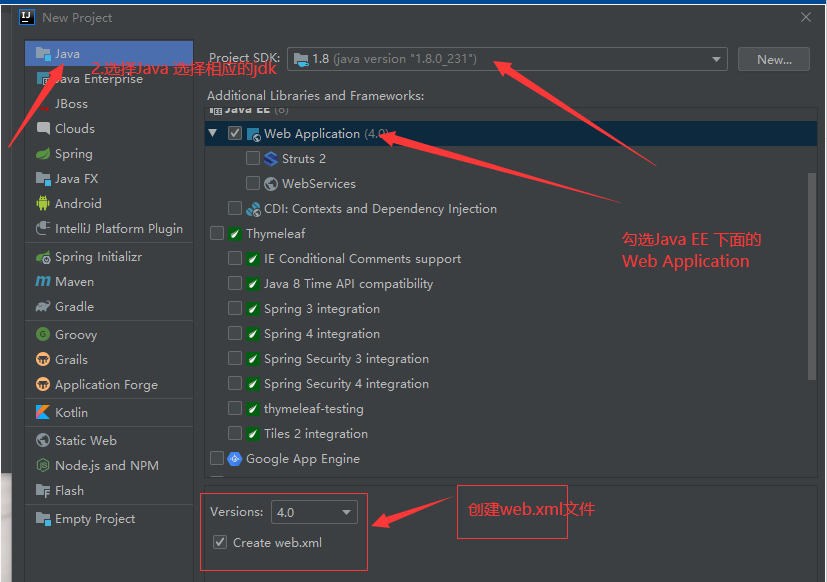Click the Spring Security 4 integration label

(x=346, y=384)
